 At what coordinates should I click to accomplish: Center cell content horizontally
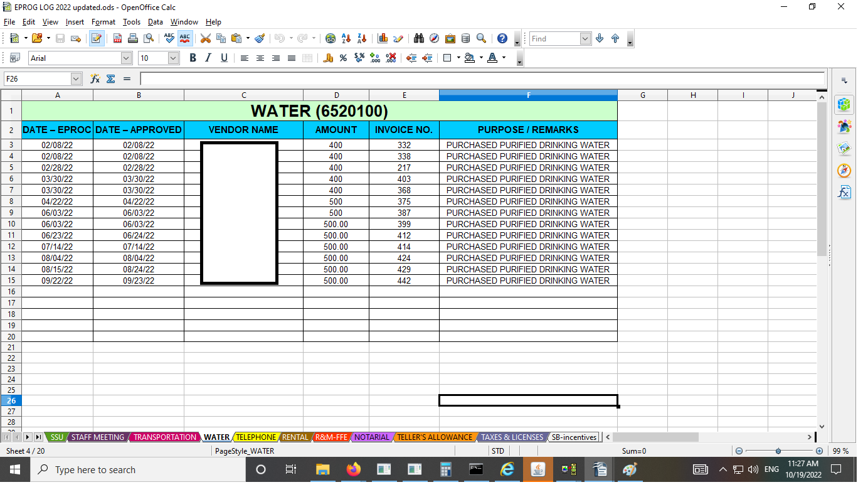[x=260, y=58]
